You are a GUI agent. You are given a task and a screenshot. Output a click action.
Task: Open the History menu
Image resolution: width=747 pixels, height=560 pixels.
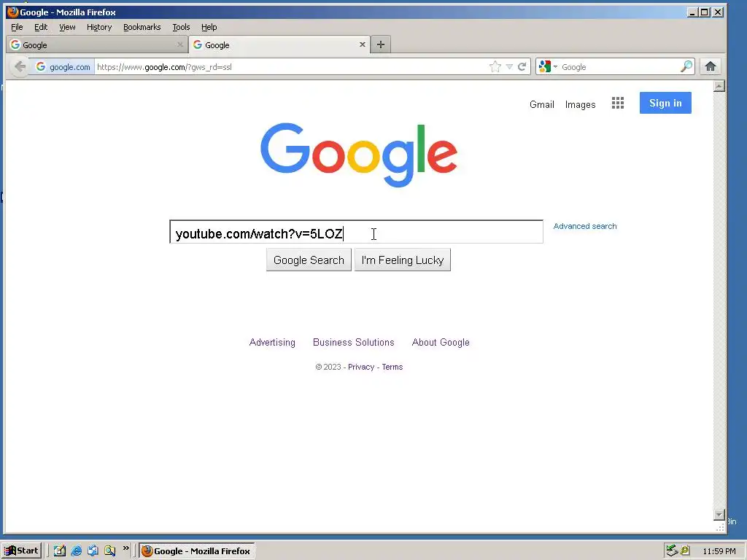(99, 27)
